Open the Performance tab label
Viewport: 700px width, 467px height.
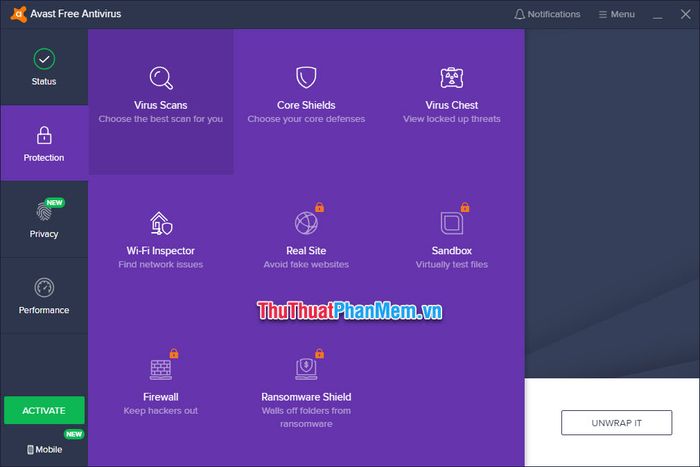(x=44, y=310)
